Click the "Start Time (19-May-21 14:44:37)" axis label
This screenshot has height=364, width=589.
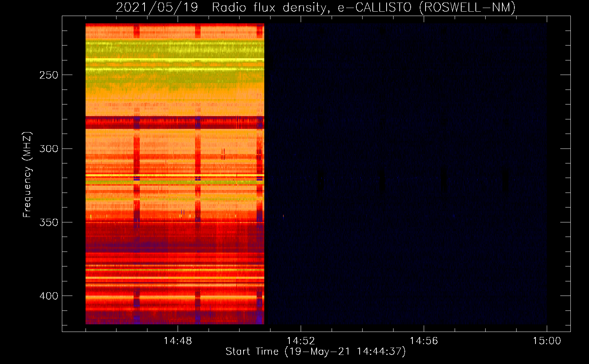point(316,352)
